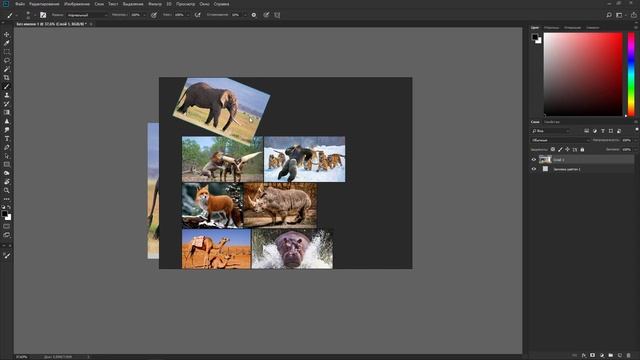Add a layer mask icon
The height and width of the screenshot is (360, 640).
(593, 356)
